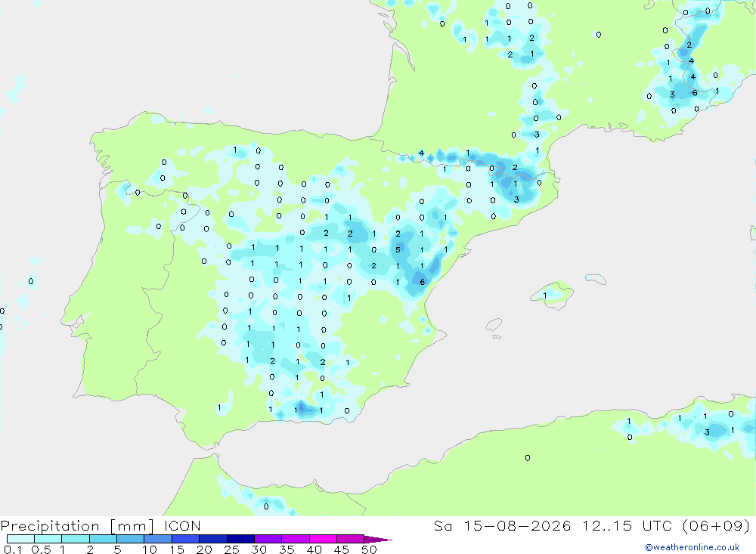Click the 'Sa 15-08-2026' date text

click(503, 525)
